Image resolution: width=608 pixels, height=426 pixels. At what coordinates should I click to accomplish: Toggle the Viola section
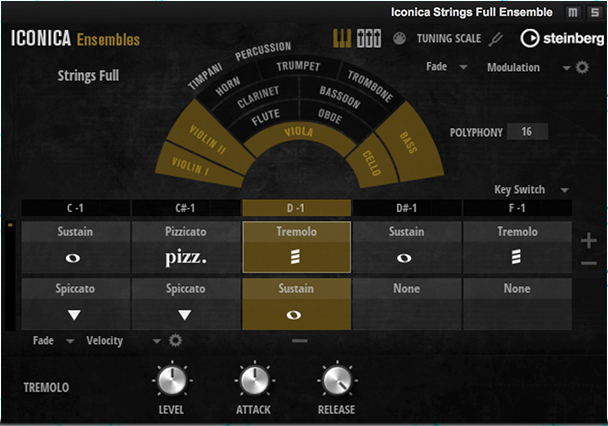tap(298, 132)
